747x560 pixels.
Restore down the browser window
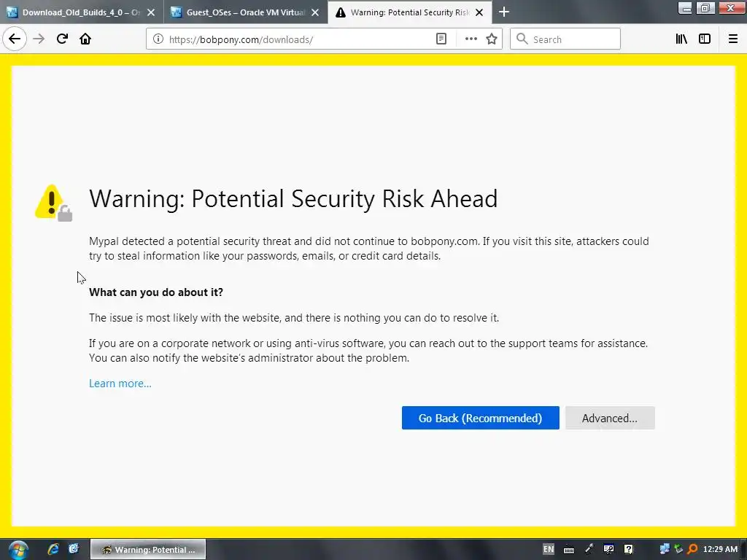pos(705,8)
